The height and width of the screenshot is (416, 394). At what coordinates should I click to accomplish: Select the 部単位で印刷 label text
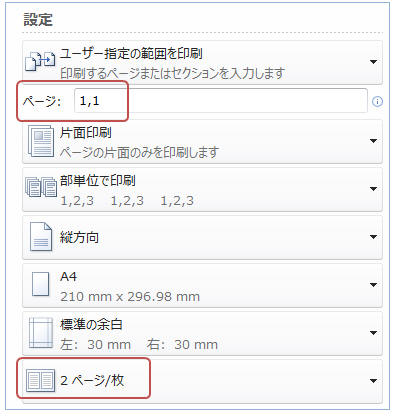click(x=98, y=181)
